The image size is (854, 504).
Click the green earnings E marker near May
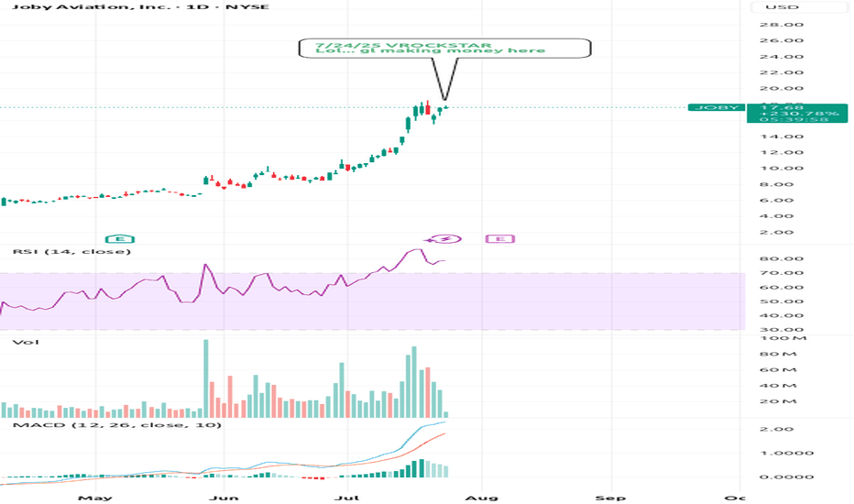point(120,238)
